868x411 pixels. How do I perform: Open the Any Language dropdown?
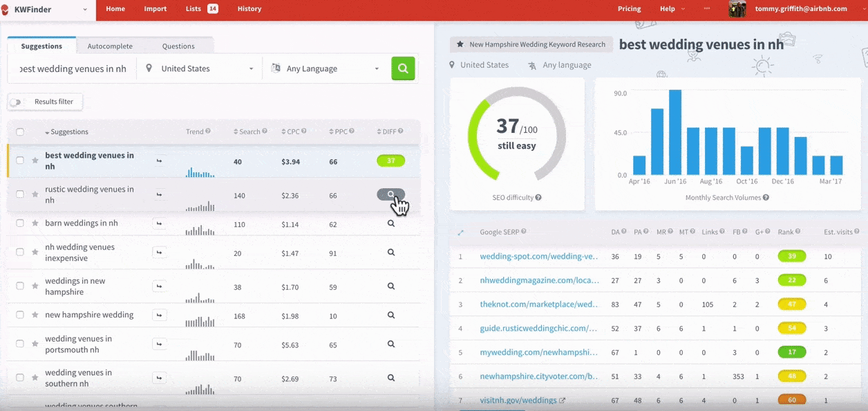tap(325, 68)
